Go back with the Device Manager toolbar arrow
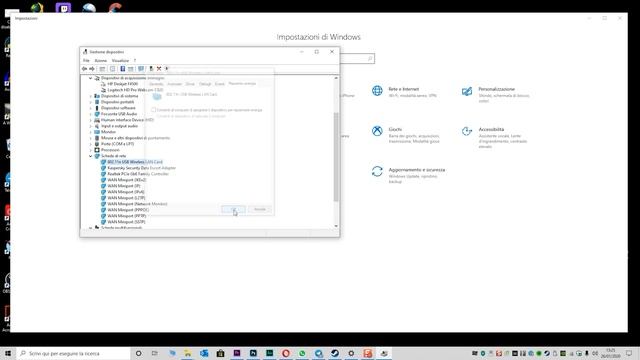This screenshot has height=360, width=640. 84,69
